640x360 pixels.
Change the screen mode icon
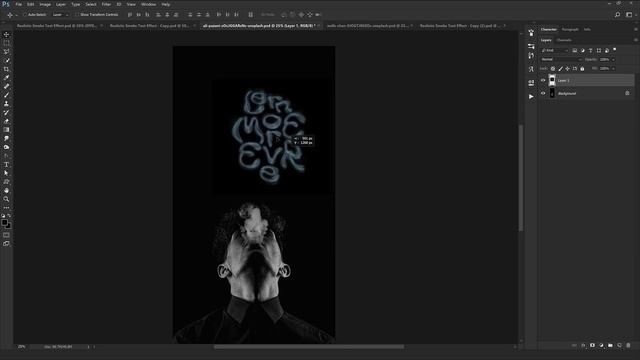pos(6,244)
